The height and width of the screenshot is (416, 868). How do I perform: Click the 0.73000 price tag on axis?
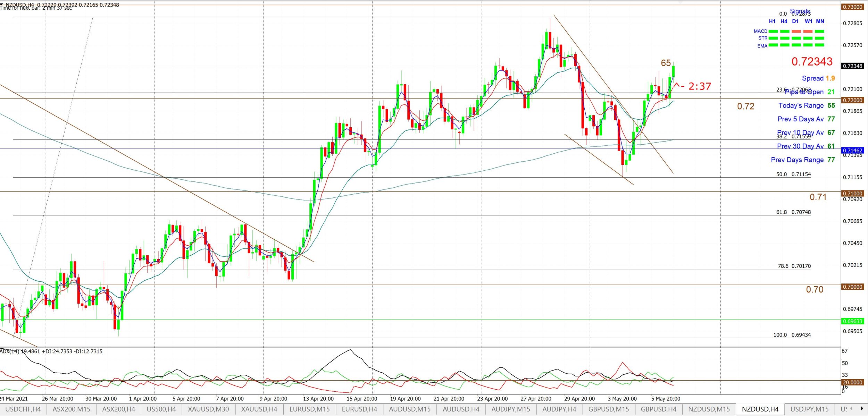853,7
